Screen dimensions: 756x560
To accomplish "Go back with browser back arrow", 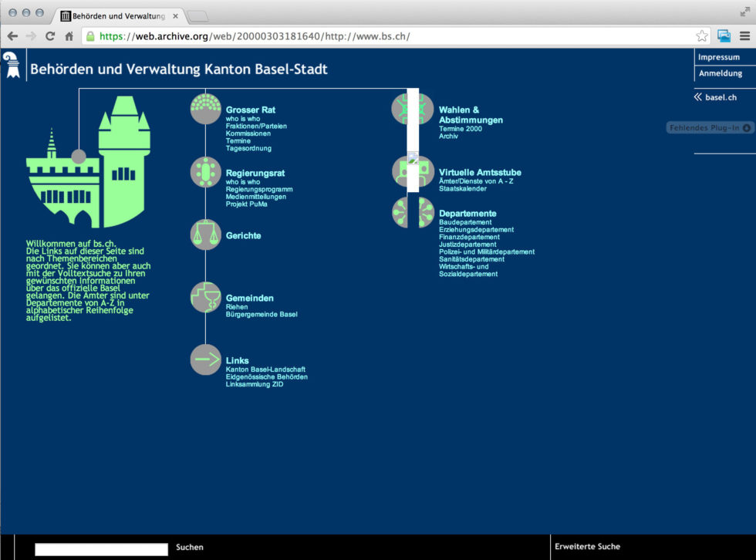I will tap(12, 36).
